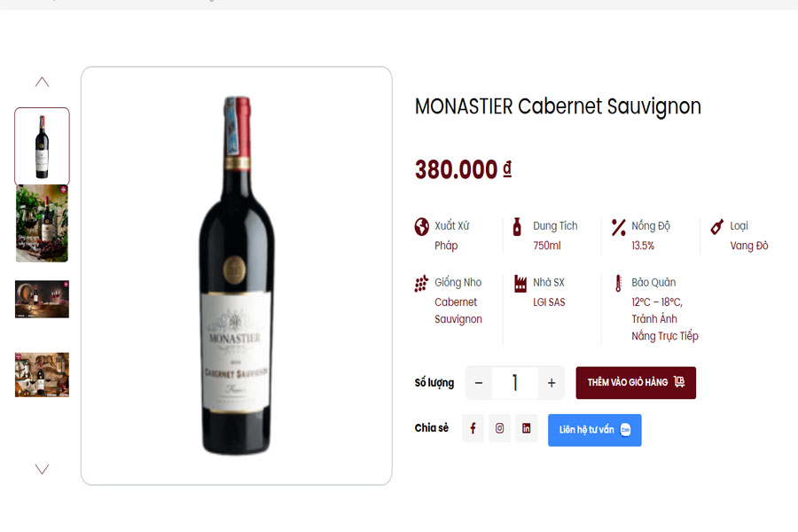798x532 pixels.
Task: Click the globe origin icon
Action: [x=422, y=227]
